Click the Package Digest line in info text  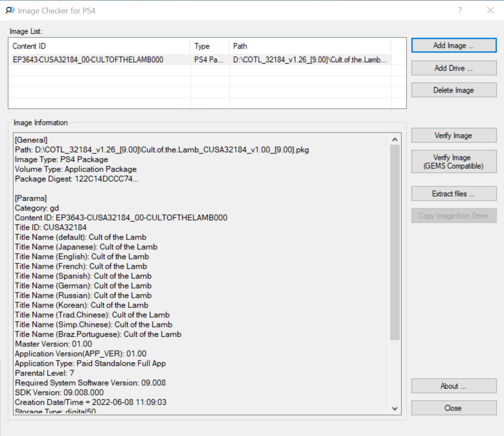[76, 179]
